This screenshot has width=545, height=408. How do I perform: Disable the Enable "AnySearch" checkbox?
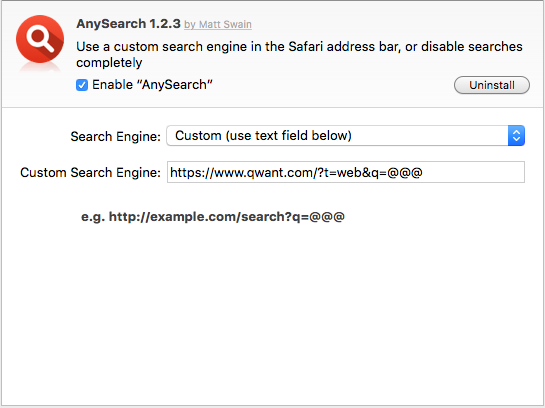[x=82, y=85]
